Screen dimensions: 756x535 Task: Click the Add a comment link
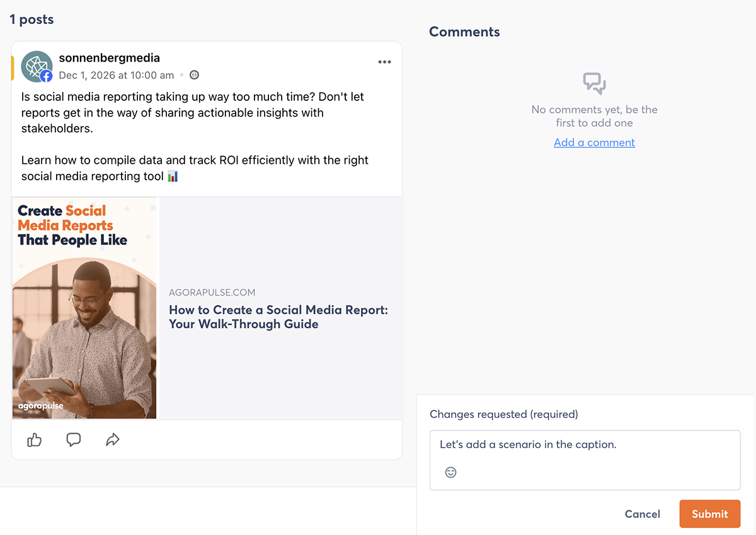(x=594, y=142)
